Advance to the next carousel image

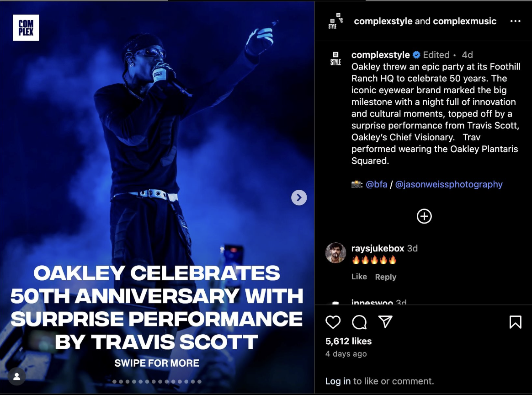pos(299,197)
